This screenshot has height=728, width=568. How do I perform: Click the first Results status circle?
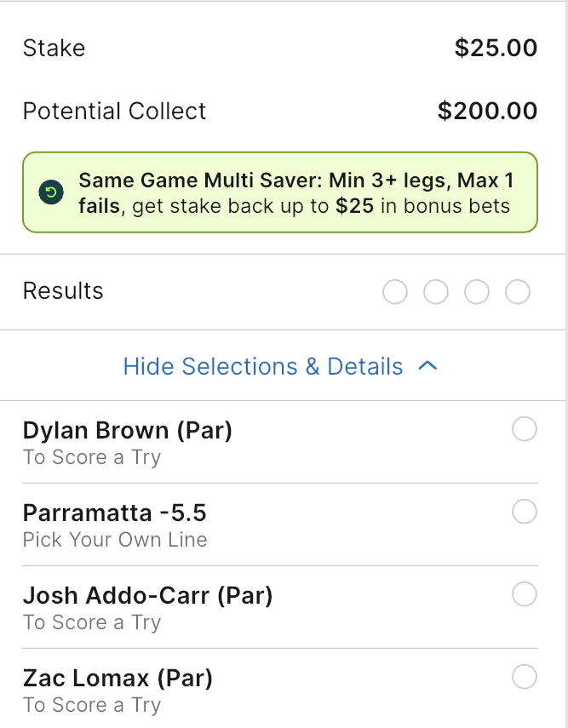click(x=395, y=292)
